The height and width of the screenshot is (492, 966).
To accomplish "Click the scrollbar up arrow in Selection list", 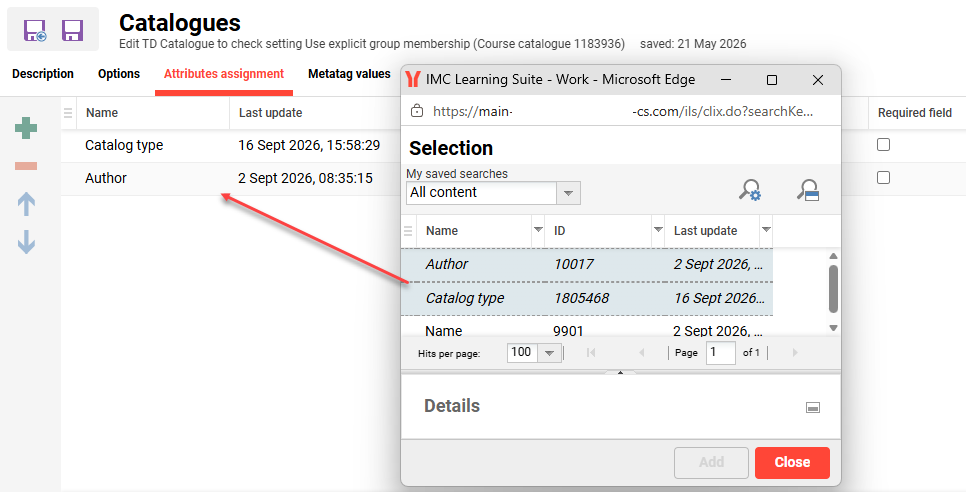I will (834, 256).
